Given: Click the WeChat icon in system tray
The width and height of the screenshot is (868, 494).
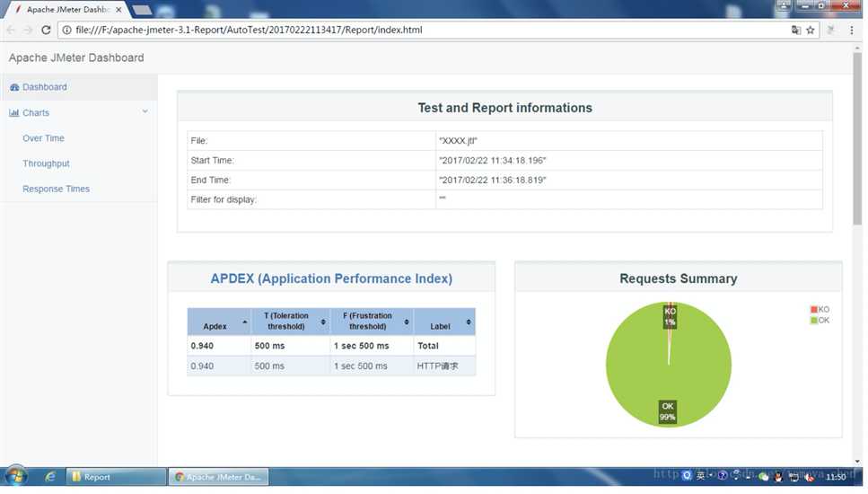Looking at the screenshot, I should coord(764,476).
